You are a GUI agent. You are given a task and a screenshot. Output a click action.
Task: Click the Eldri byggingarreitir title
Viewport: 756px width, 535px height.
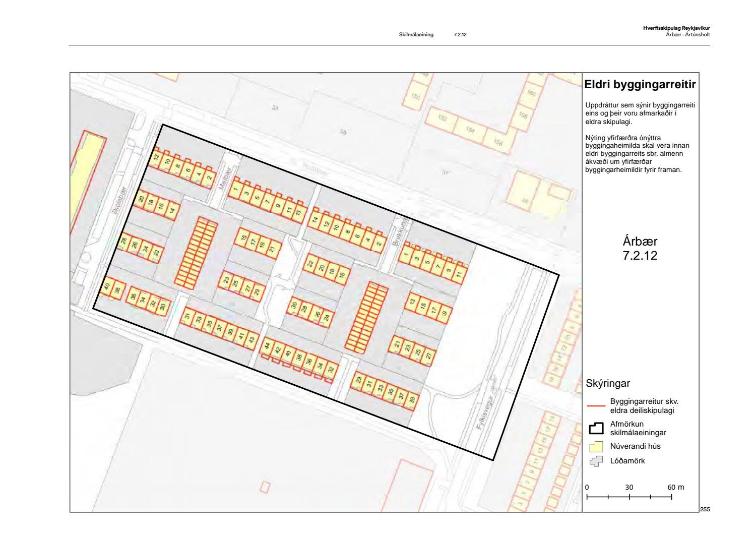(640, 85)
